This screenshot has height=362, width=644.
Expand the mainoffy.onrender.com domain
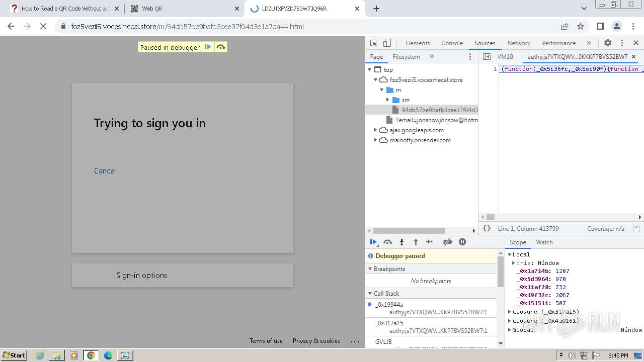(x=375, y=140)
